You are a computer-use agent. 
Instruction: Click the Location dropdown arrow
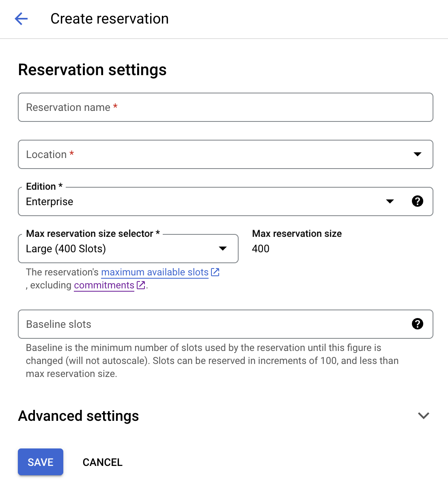tap(418, 154)
